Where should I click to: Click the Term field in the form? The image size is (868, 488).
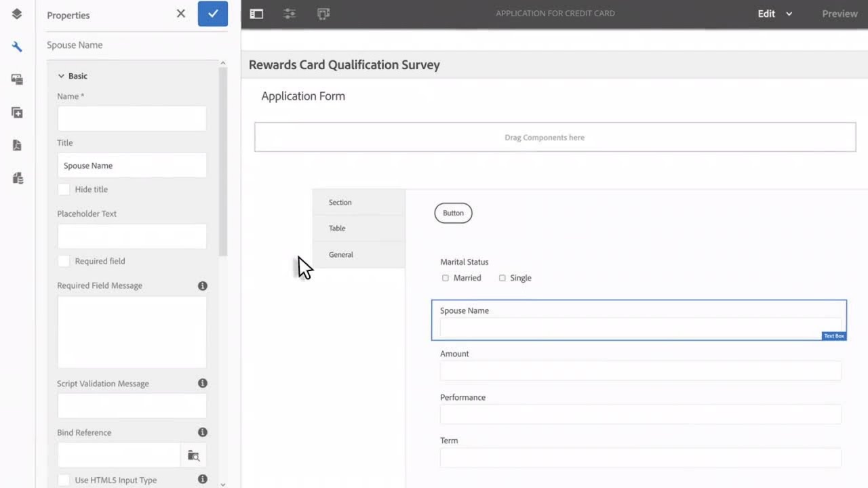tap(640, 457)
